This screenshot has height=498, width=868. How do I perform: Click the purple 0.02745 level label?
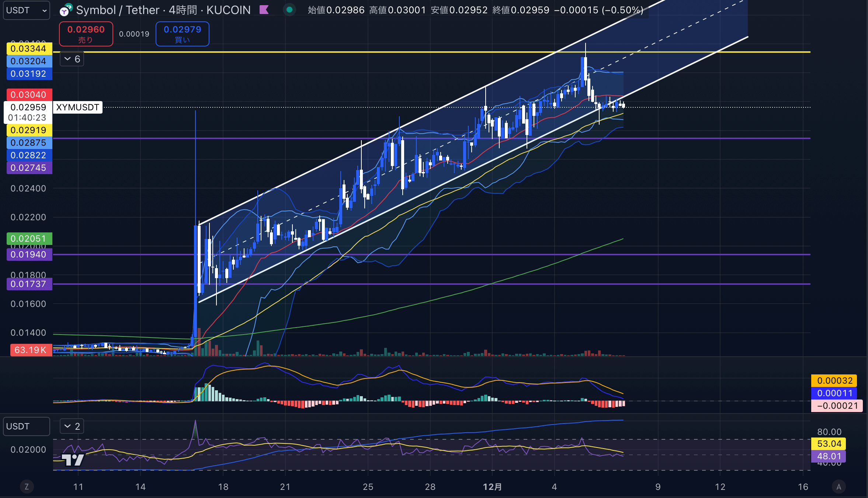[29, 168]
